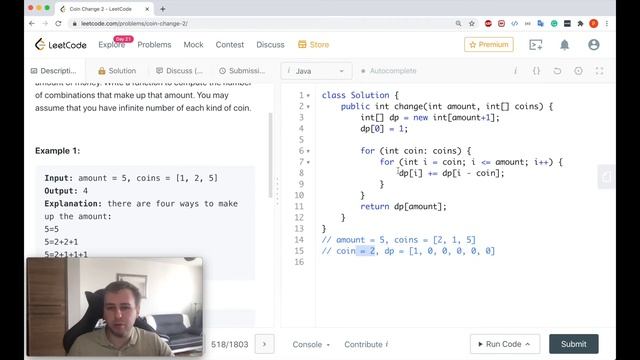Click the description panel scrollbar

pyautogui.click(x=270, y=155)
